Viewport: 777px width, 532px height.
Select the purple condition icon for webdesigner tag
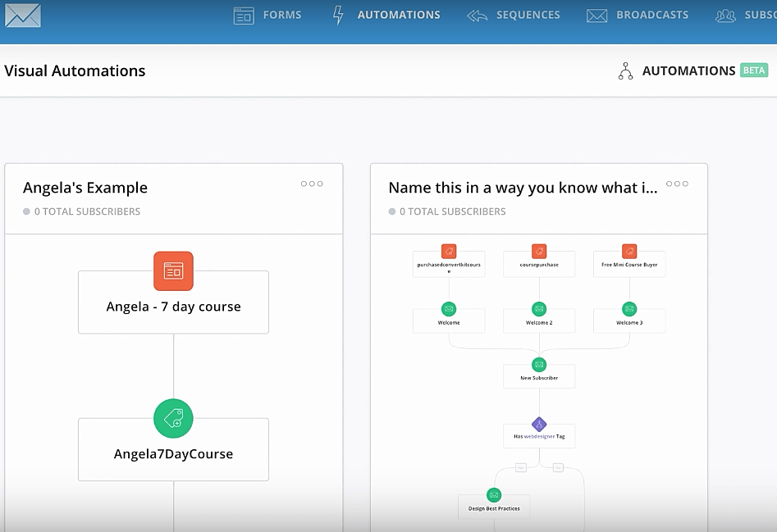click(539, 424)
